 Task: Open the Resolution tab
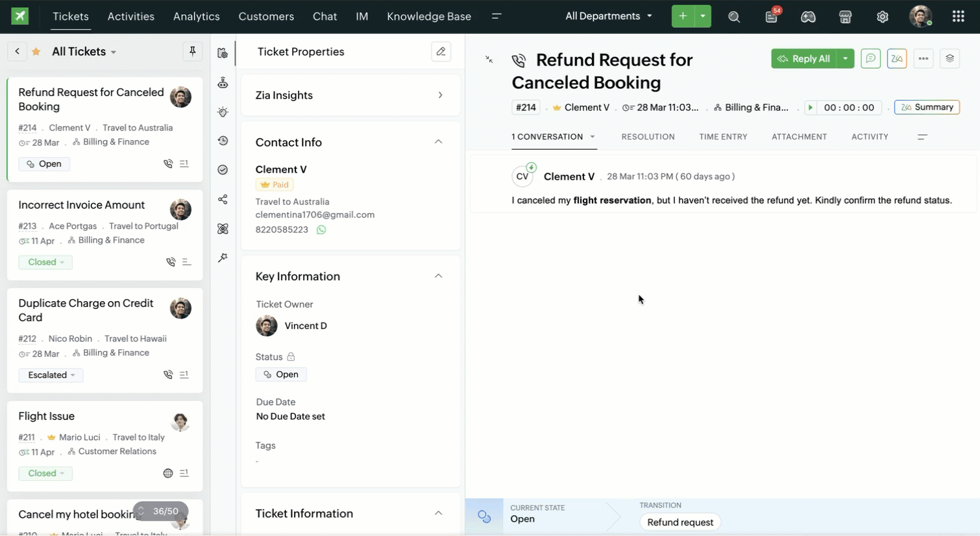coord(648,137)
